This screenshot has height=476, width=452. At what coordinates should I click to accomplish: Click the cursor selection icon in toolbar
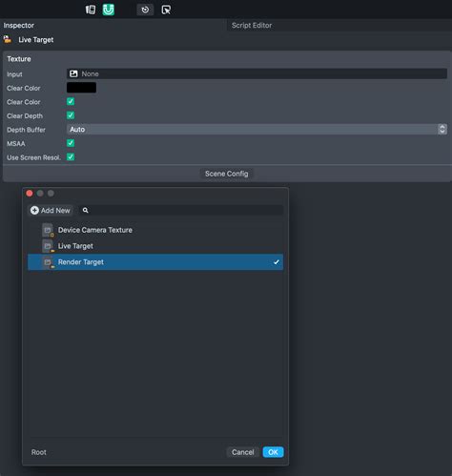pos(166,10)
